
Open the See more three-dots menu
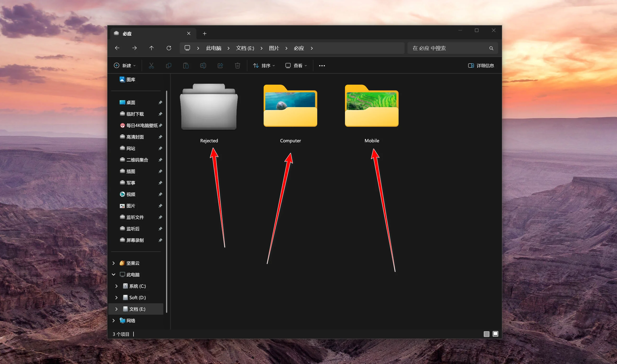coord(322,66)
